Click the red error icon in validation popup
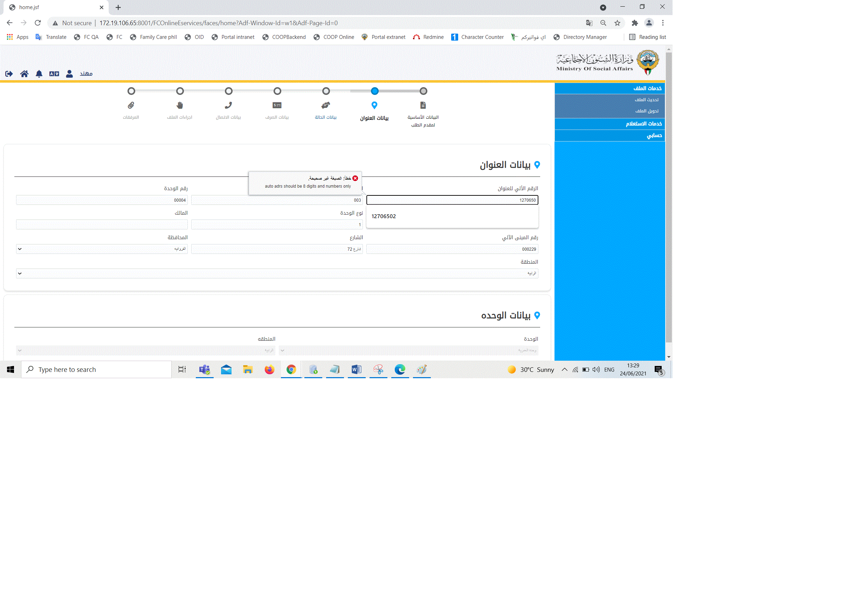The width and height of the screenshot is (868, 589). pyautogui.click(x=356, y=179)
